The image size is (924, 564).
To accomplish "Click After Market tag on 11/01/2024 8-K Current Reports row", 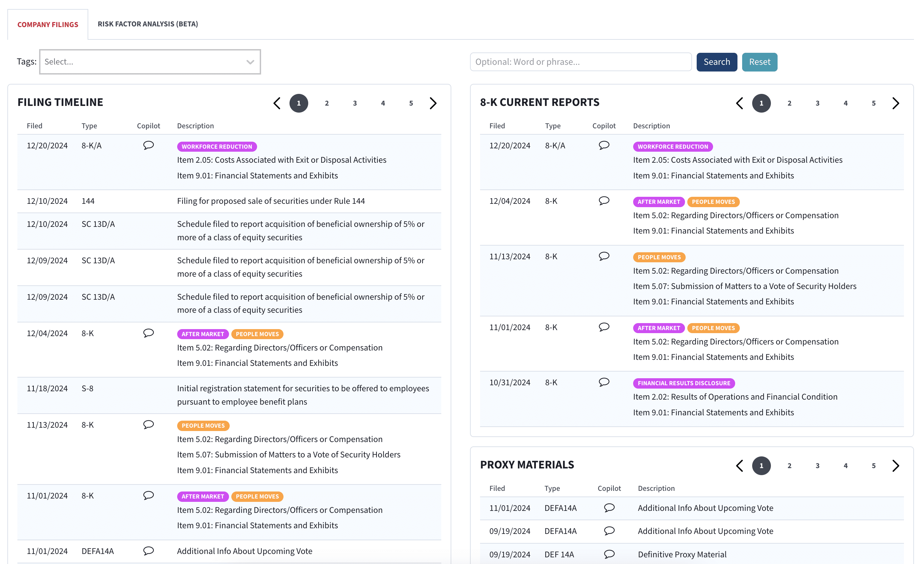I will tap(659, 328).
